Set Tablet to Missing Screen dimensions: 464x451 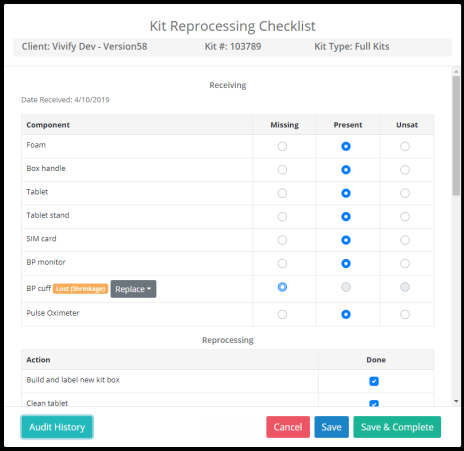(282, 193)
